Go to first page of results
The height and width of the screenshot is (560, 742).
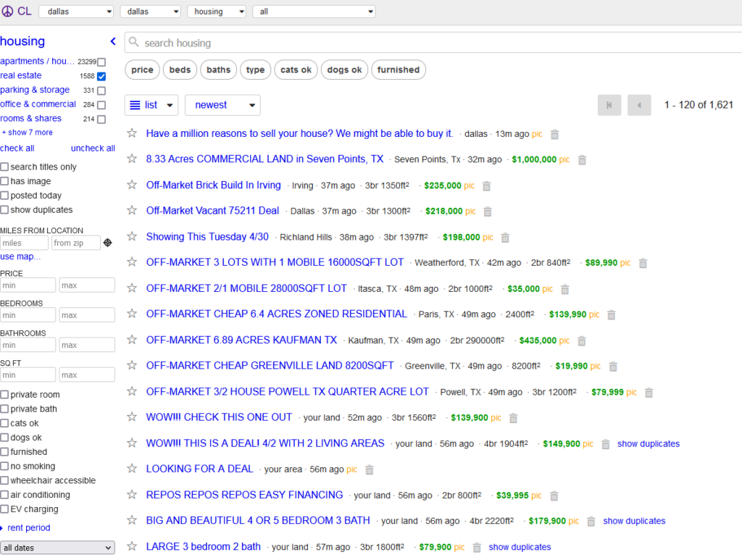point(609,105)
